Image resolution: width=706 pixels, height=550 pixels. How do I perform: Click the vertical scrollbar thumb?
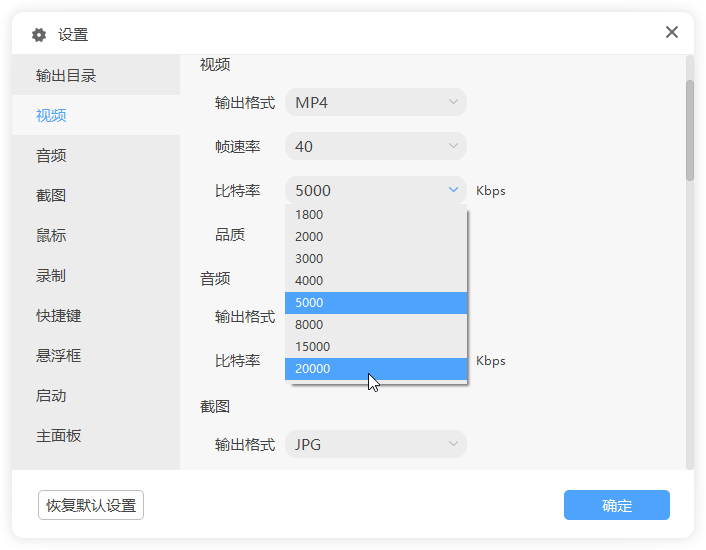689,130
